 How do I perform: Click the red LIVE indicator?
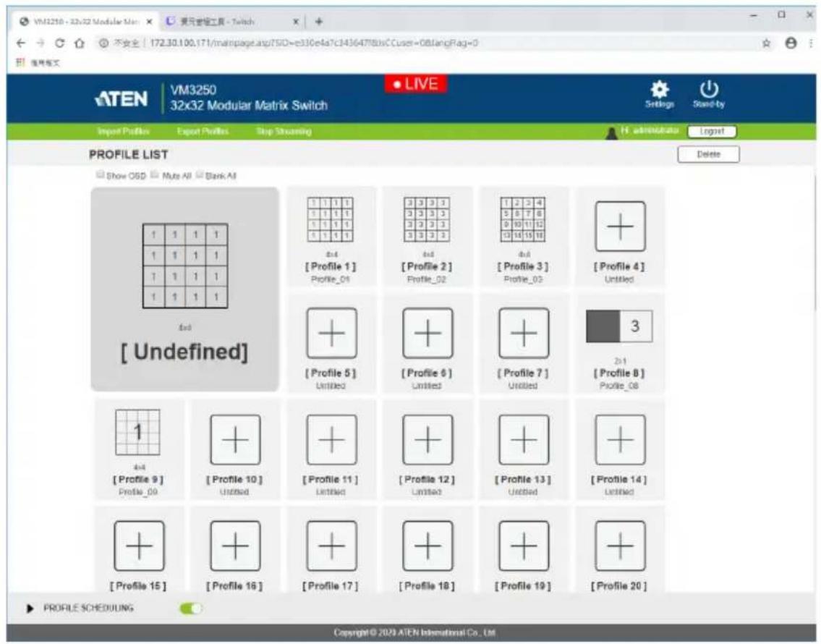(416, 84)
